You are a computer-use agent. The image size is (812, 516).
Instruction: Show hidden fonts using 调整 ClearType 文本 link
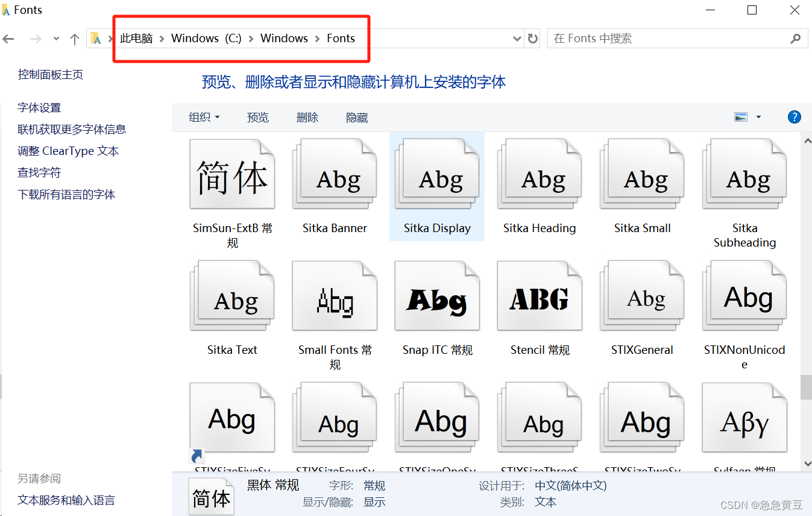click(x=67, y=151)
